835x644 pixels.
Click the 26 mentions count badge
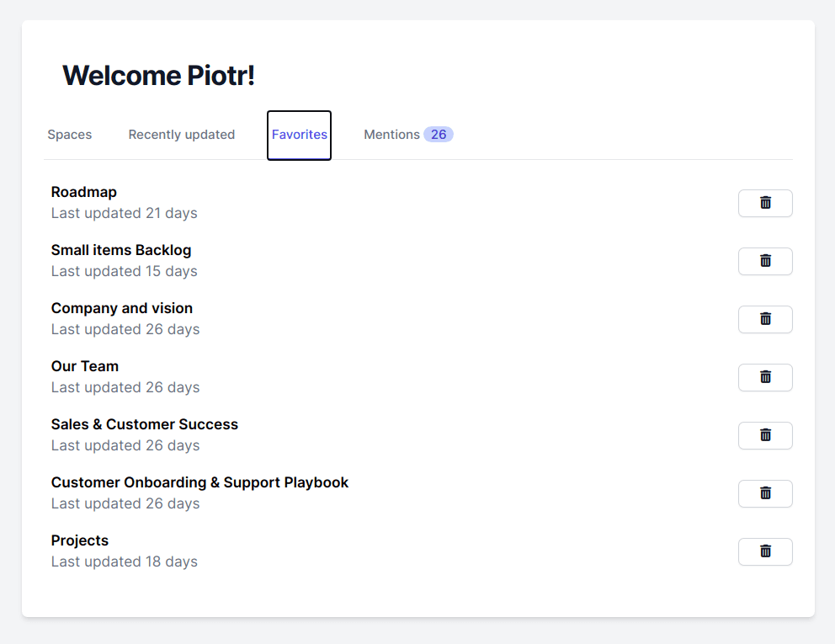[x=439, y=135]
